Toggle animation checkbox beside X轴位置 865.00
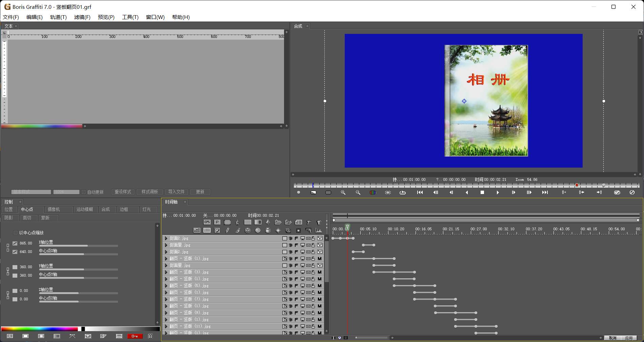This screenshot has width=644, height=342. pos(15,243)
